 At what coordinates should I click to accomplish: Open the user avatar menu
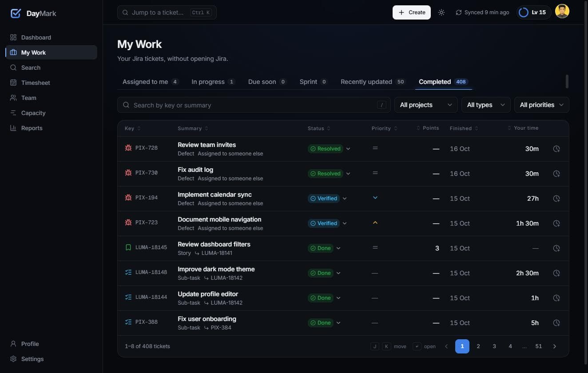pyautogui.click(x=562, y=12)
